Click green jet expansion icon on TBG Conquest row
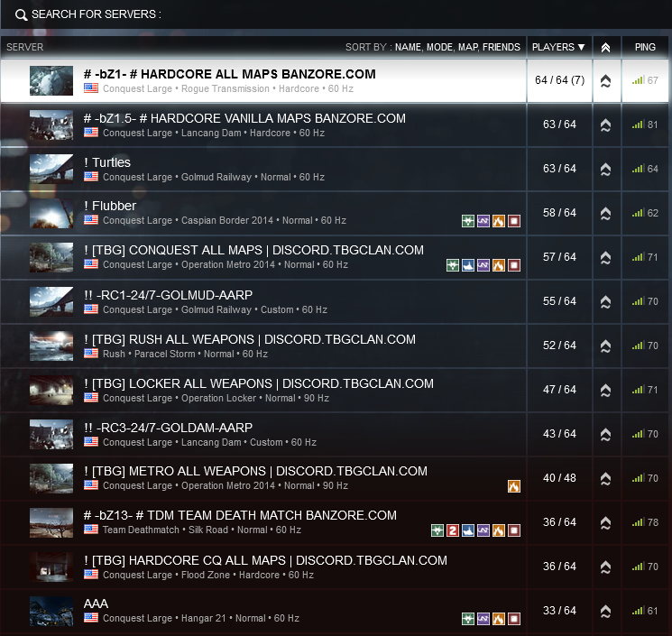 [453, 265]
